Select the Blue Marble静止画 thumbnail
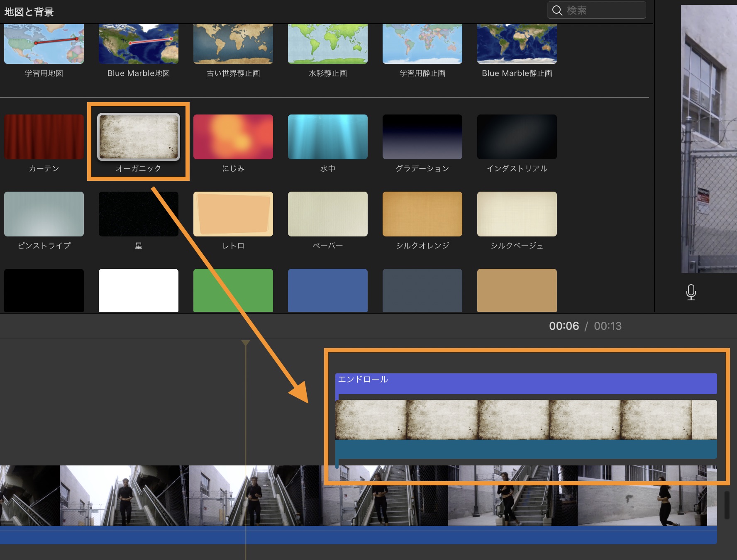This screenshot has width=737, height=560. pos(517,44)
